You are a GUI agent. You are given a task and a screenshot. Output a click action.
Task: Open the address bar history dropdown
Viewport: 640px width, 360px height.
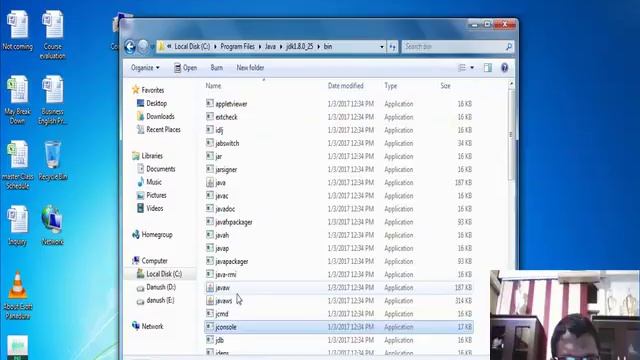point(382,47)
